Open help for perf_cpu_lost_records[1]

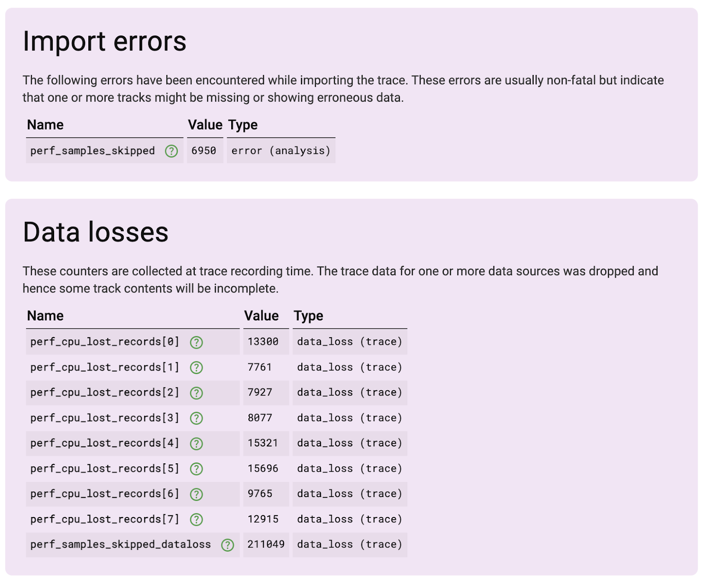pos(197,367)
